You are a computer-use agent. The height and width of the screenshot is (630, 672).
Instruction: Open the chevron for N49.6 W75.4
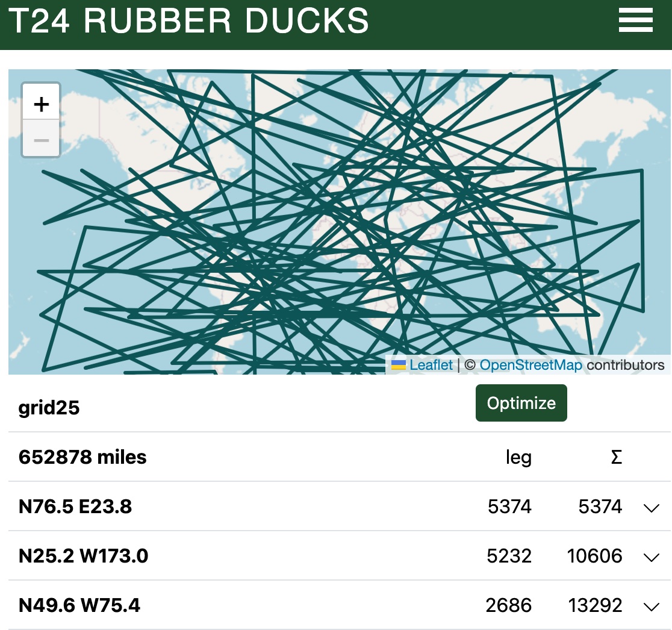[651, 607]
